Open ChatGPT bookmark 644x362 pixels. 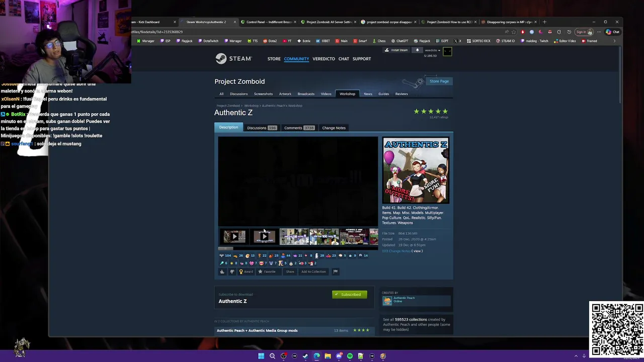(399, 41)
